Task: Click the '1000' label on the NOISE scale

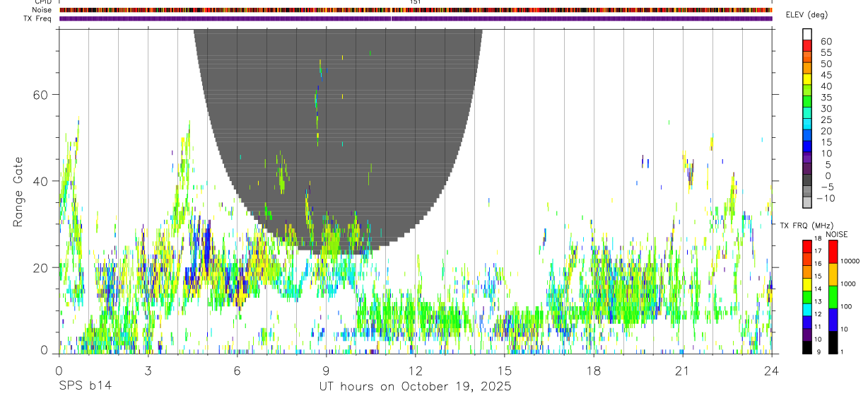Action: pyautogui.click(x=848, y=284)
